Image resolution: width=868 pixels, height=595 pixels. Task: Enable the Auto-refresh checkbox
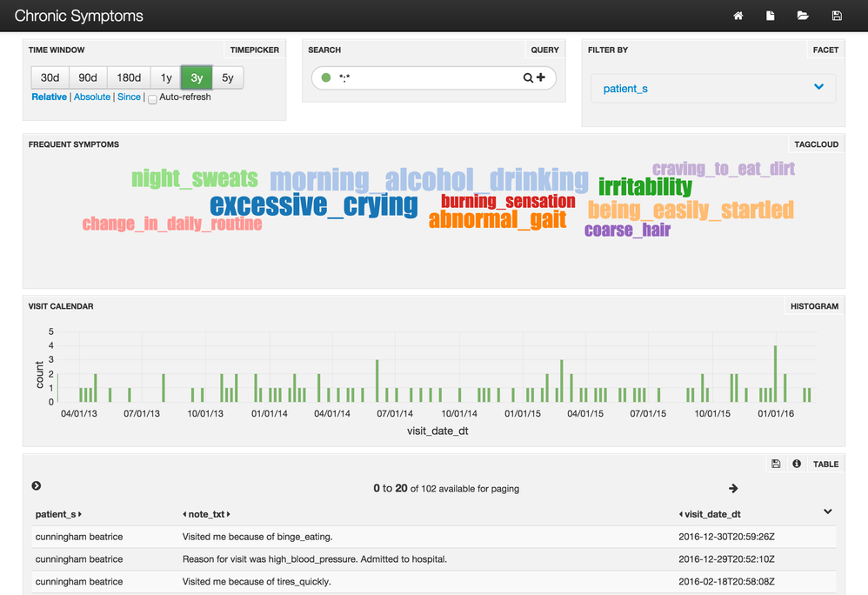(152, 99)
